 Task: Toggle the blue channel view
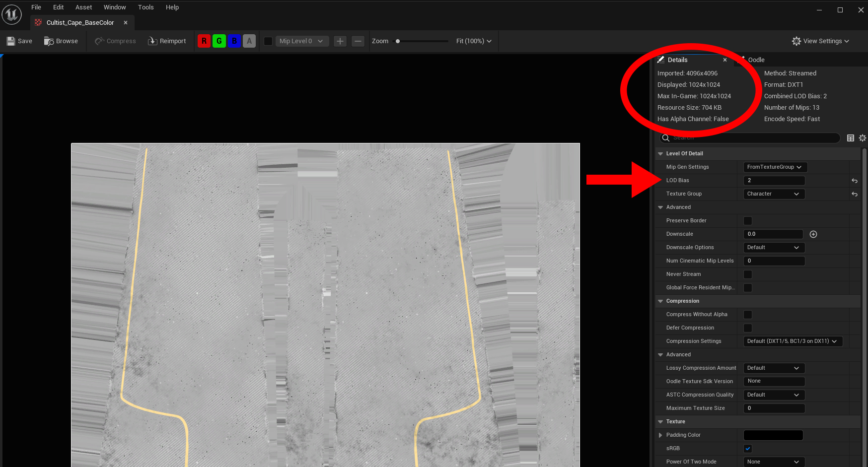pyautogui.click(x=234, y=41)
